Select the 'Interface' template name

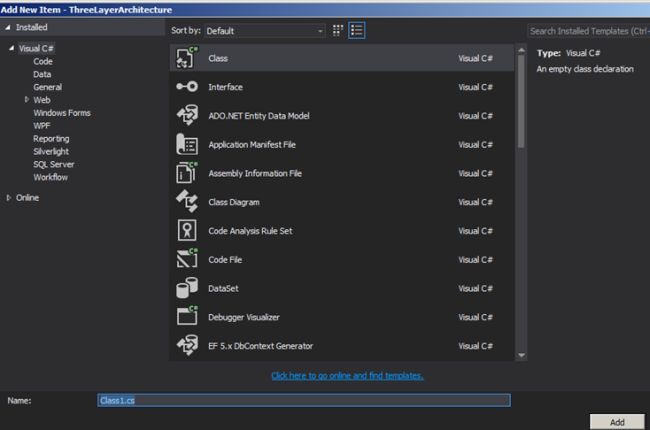pos(226,87)
